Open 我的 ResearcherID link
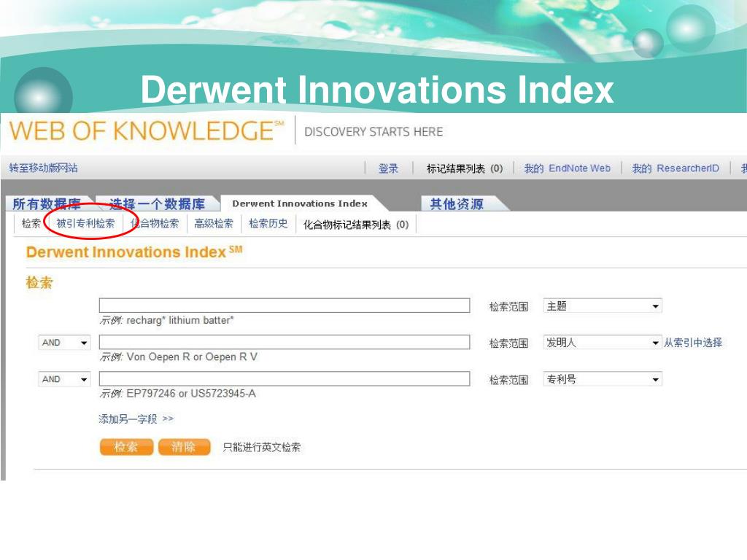Viewport: 747px width, 560px height. [x=676, y=168]
